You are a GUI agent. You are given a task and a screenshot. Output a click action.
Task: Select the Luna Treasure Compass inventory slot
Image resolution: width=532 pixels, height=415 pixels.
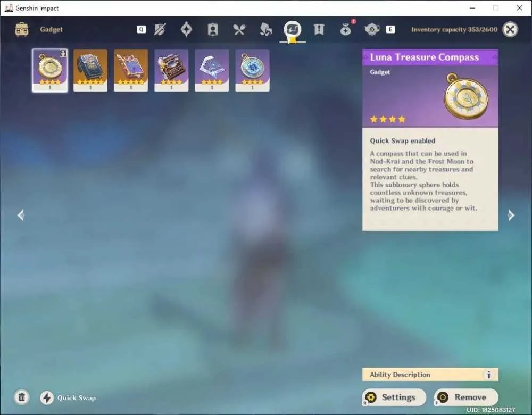click(x=50, y=71)
